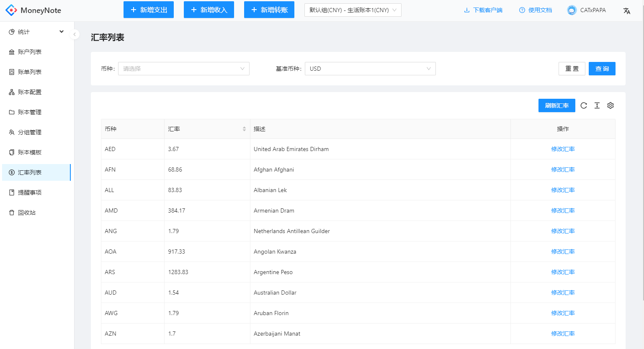Screen dimensions: 644x349
Task: Open 账本模板 in sidebar
Action: [36, 152]
